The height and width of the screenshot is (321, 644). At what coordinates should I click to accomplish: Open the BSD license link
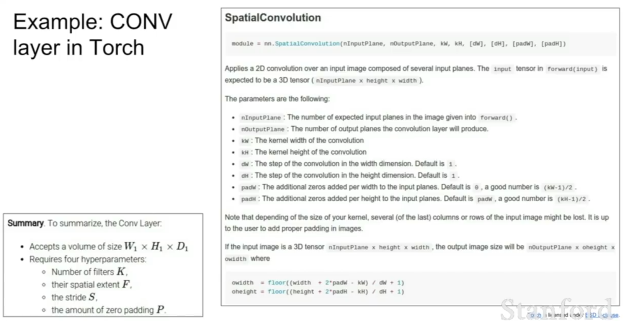pyautogui.click(x=602, y=315)
